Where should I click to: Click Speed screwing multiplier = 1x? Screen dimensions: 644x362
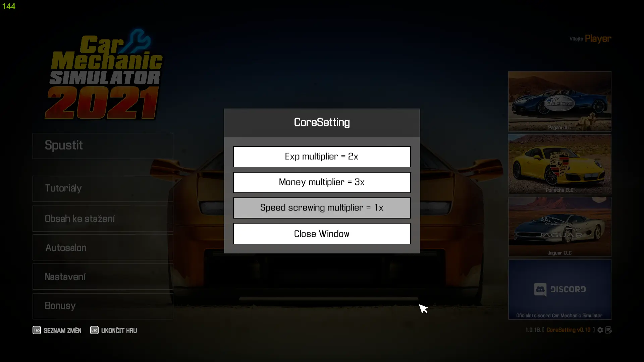(x=322, y=208)
